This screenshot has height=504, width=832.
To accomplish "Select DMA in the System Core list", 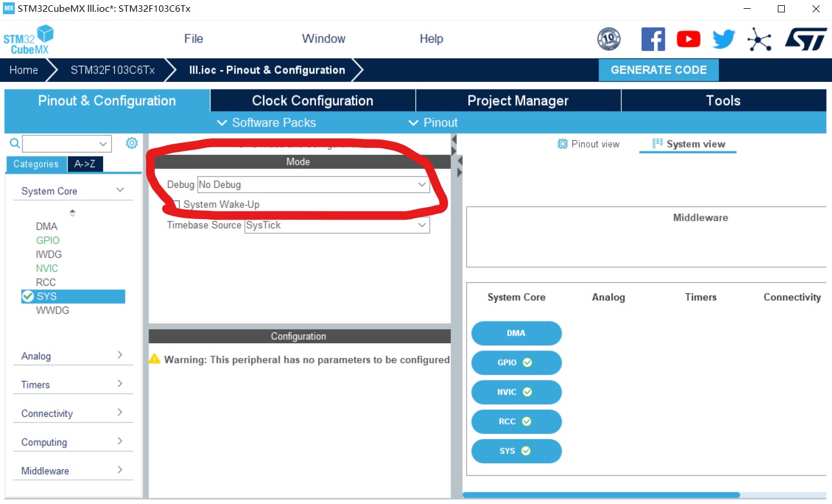I will pos(47,226).
